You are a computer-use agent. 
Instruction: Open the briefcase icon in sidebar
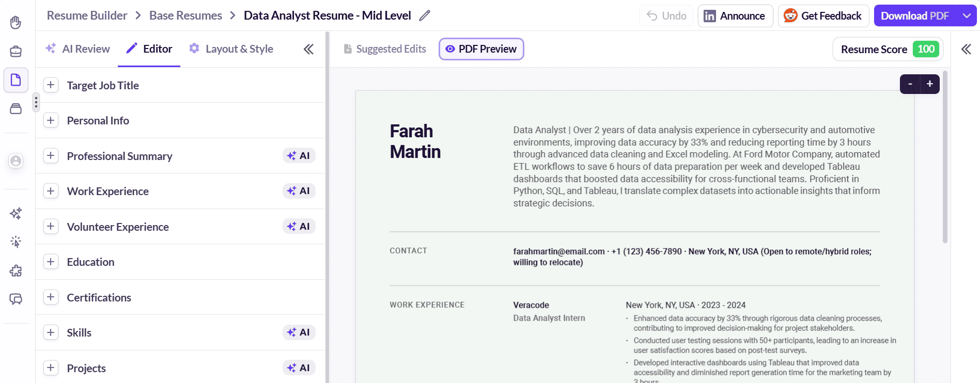tap(15, 51)
